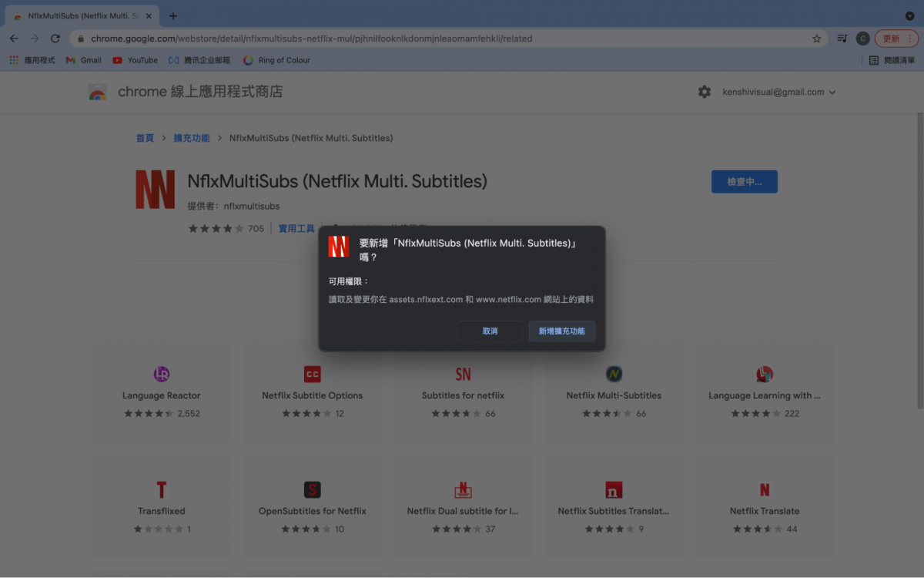Click the Netflix Subtitle Options title
924x578 pixels.
[312, 395]
